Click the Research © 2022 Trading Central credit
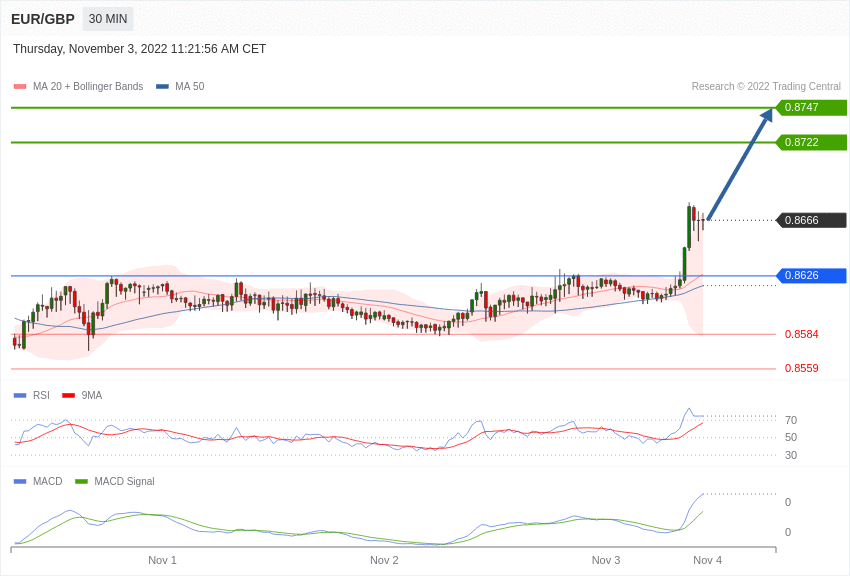The image size is (850, 576). coord(766,86)
